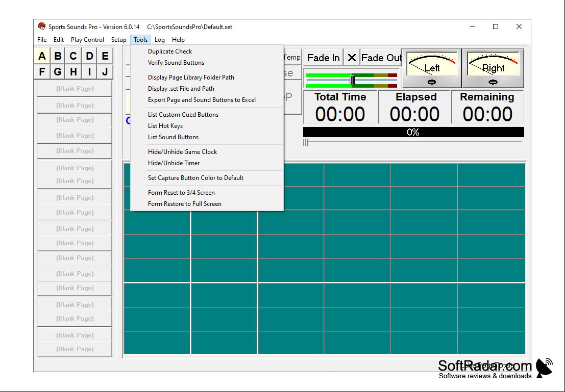
Task: Switch to page group G
Action: click(58, 72)
